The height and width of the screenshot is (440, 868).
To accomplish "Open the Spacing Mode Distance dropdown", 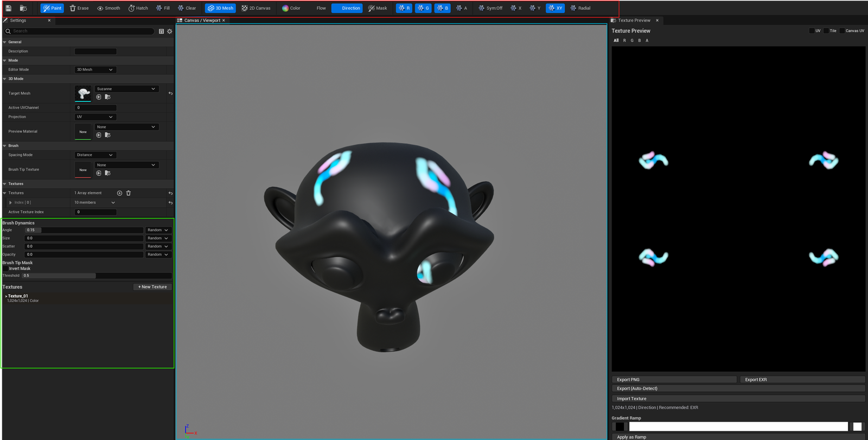I will coord(95,155).
